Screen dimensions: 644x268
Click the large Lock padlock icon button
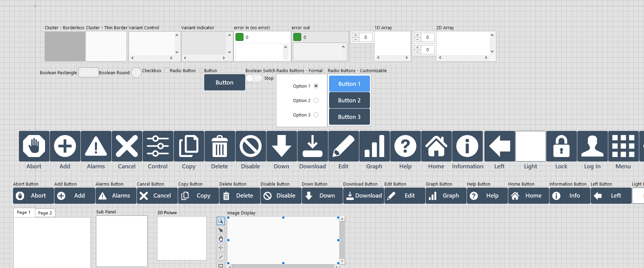(x=561, y=146)
